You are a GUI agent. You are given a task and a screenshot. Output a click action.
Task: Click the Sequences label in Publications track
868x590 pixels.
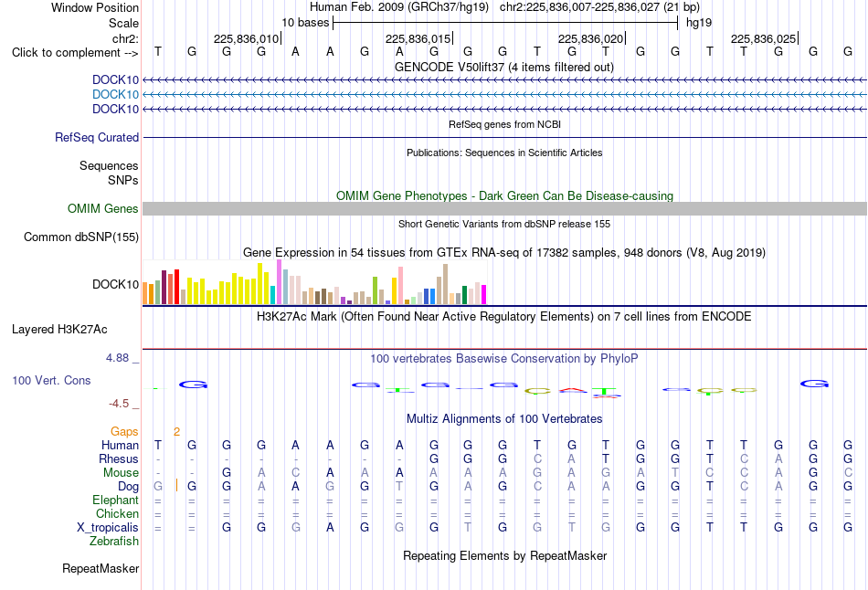tap(109, 165)
